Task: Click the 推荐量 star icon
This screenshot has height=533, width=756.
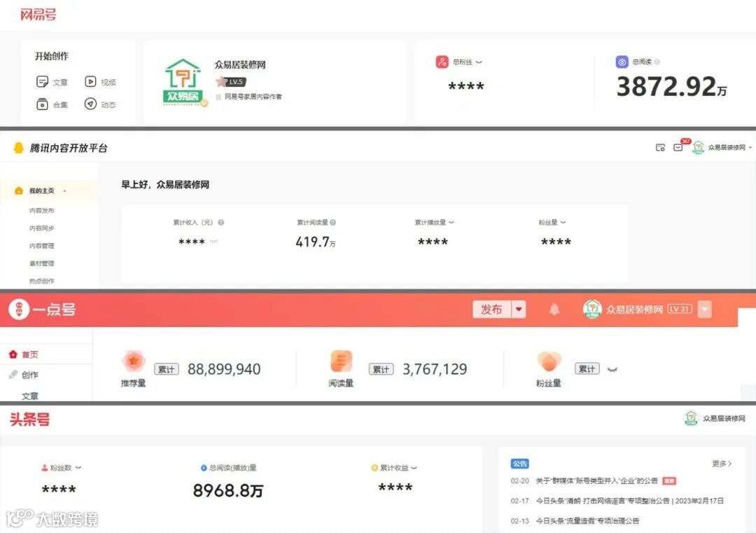Action: click(134, 361)
